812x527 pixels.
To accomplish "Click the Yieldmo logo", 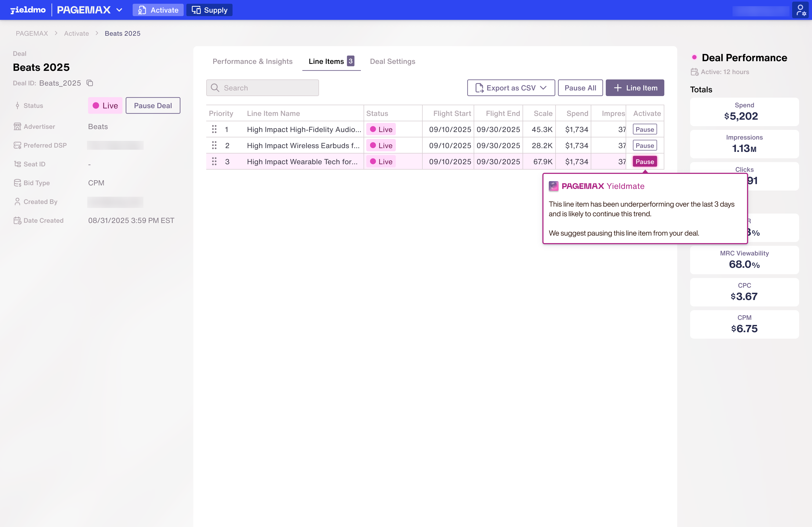I will tap(28, 10).
